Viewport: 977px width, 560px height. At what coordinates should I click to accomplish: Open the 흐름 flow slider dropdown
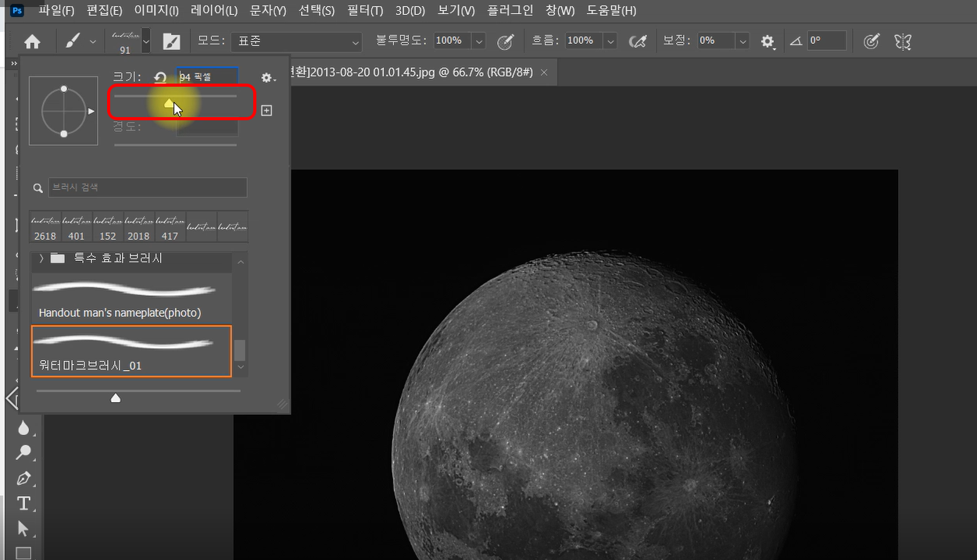[x=610, y=41]
